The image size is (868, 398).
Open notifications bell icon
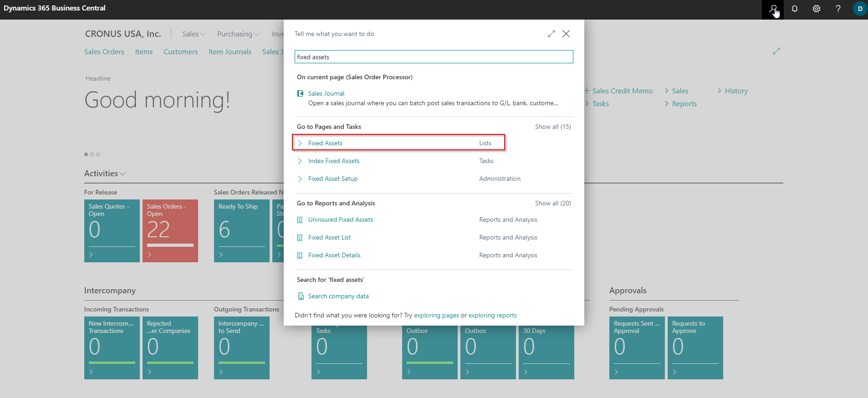coord(794,9)
